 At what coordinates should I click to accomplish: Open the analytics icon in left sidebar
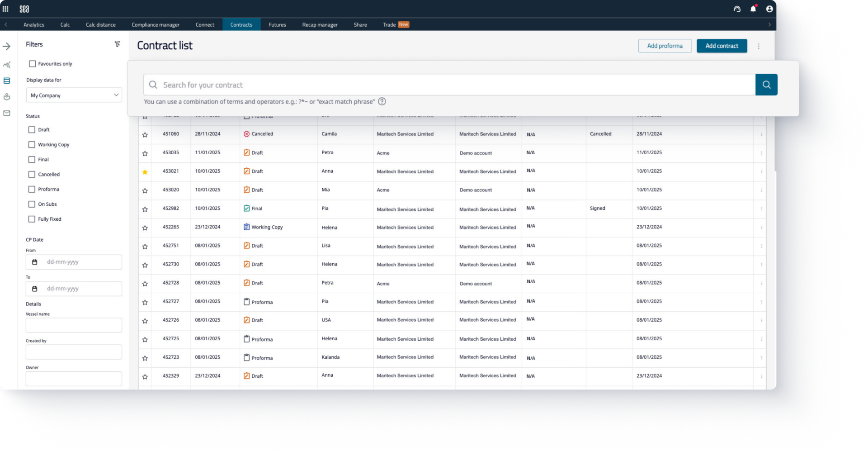7,65
